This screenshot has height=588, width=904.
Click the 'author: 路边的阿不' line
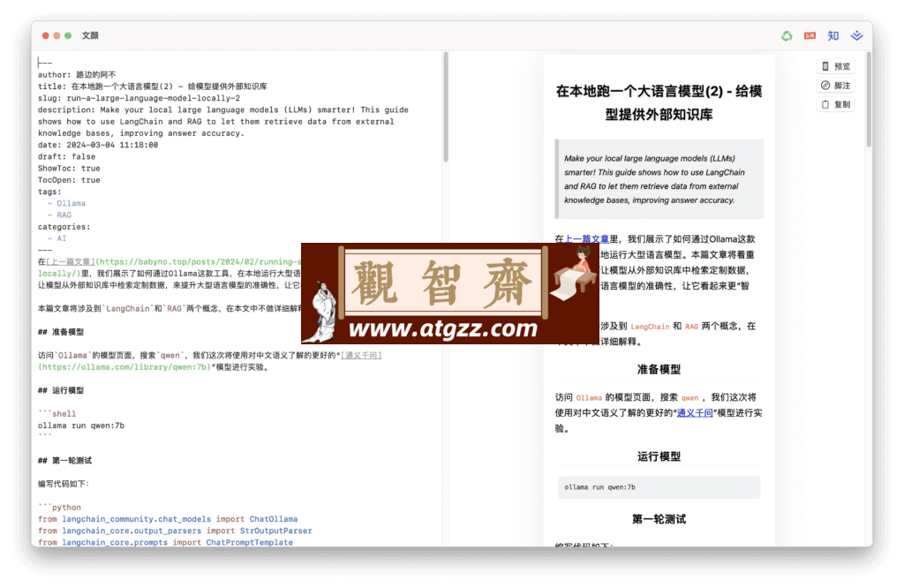77,74
